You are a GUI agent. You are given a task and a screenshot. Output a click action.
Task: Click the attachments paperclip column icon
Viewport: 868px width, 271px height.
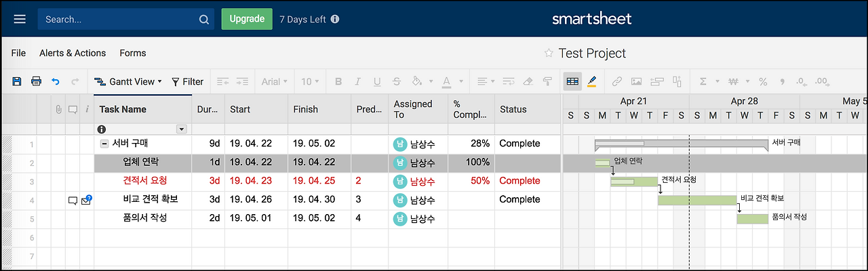coord(58,109)
